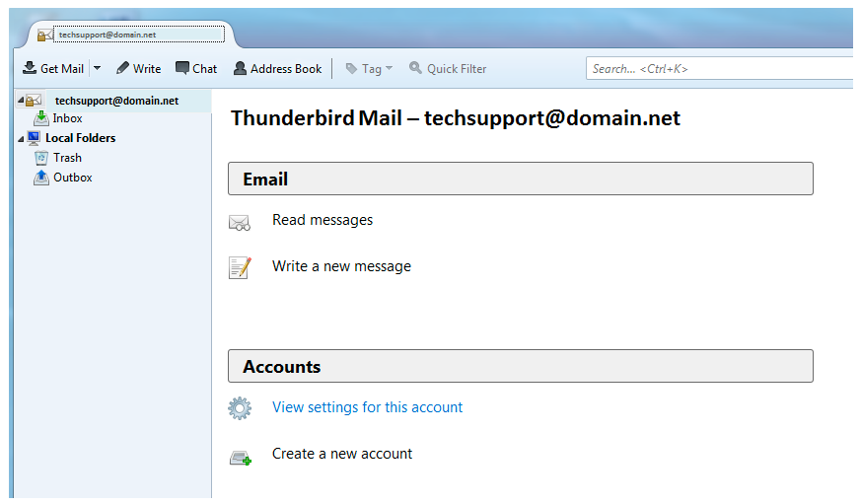The width and height of the screenshot is (861, 504).
Task: Click the account envelope icon in the sidebar
Action: [x=34, y=101]
